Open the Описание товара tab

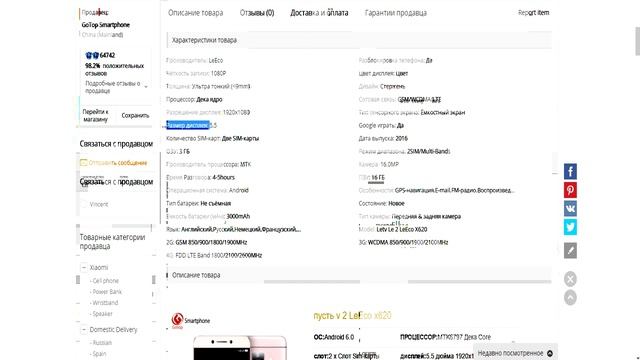pos(196,13)
